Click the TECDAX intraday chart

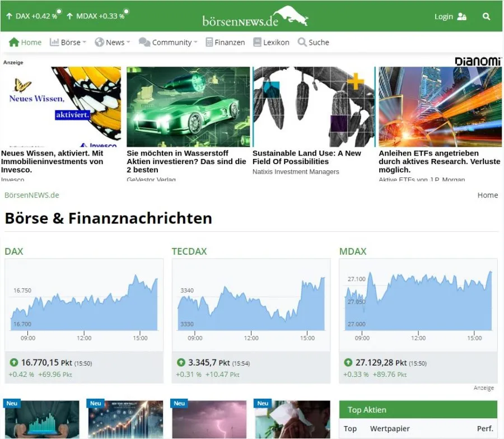tap(251, 305)
